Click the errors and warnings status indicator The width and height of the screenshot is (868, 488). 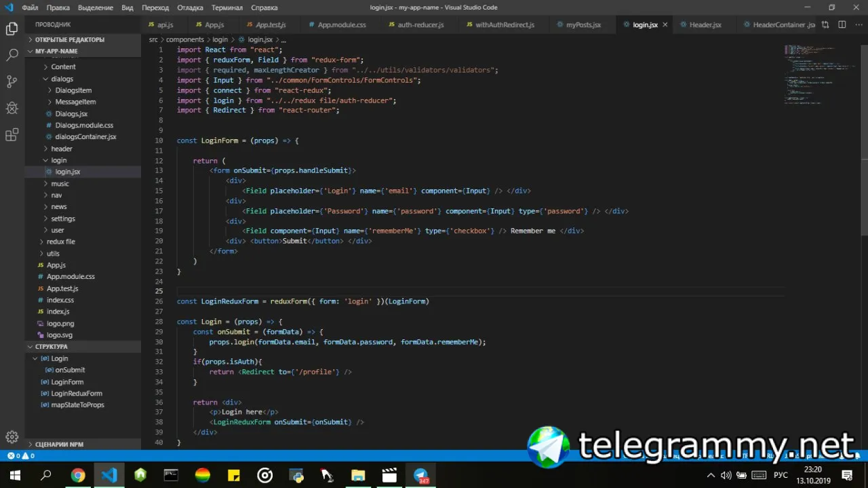tap(20, 456)
